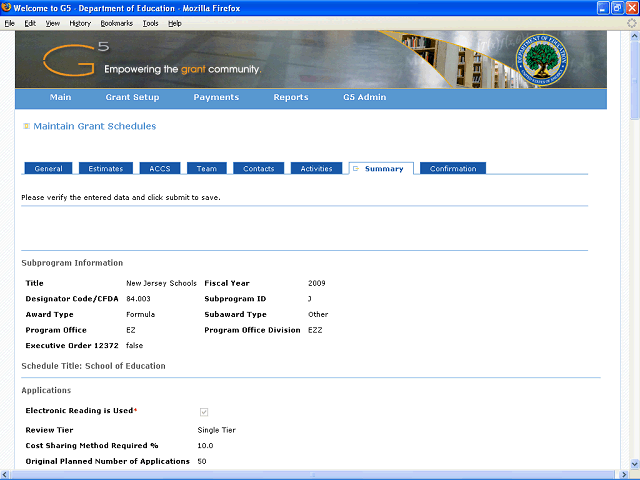Click the G5 Admin navigation link

click(364, 98)
